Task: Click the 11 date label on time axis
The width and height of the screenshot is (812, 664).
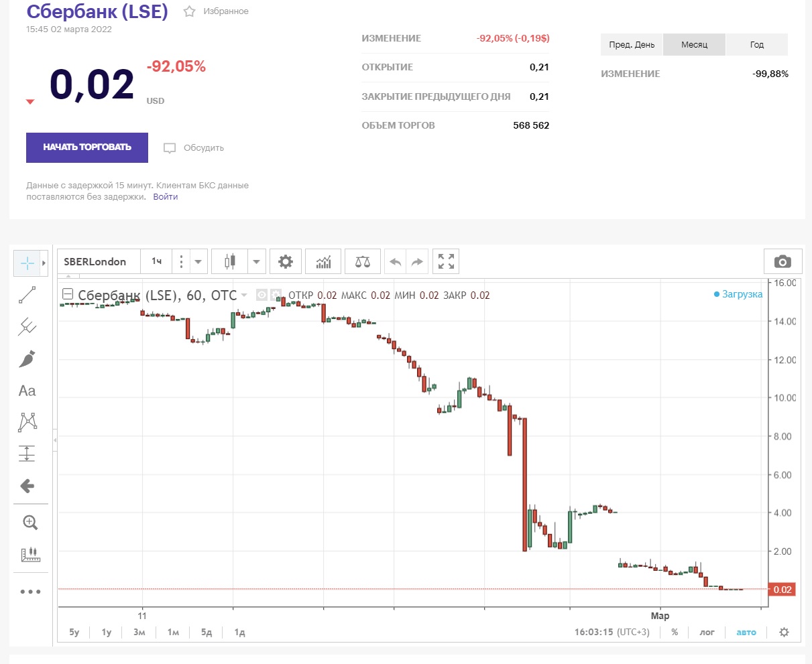Action: pyautogui.click(x=142, y=616)
